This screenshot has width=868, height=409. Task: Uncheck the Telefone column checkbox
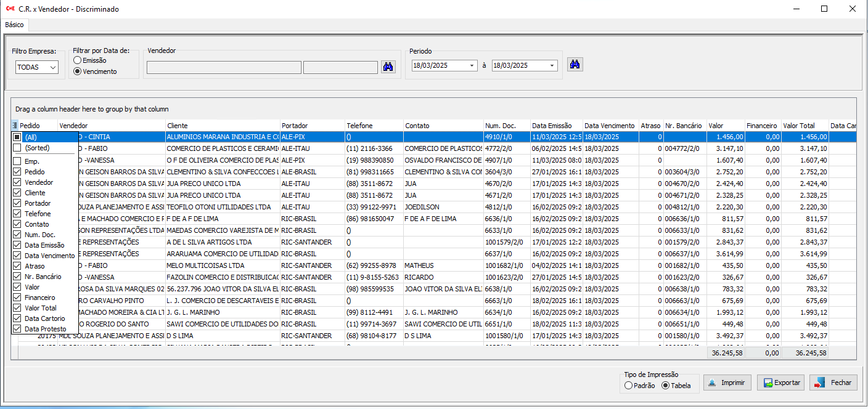tap(17, 214)
